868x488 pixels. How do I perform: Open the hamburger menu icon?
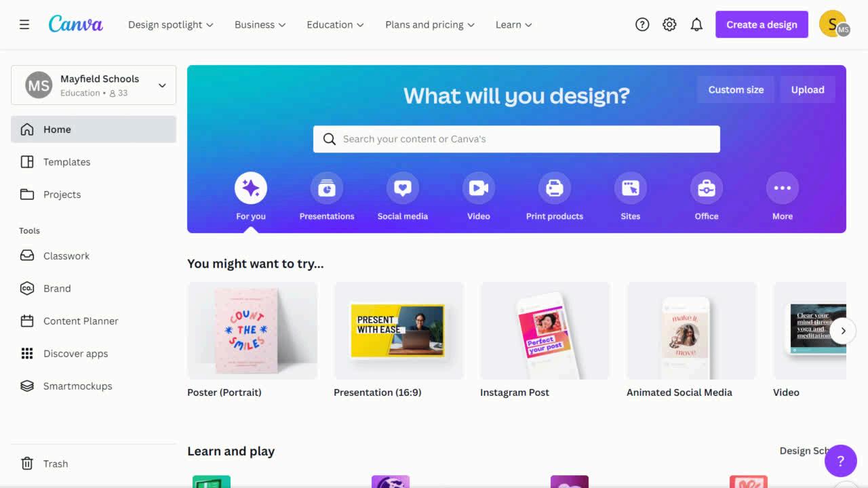(24, 24)
